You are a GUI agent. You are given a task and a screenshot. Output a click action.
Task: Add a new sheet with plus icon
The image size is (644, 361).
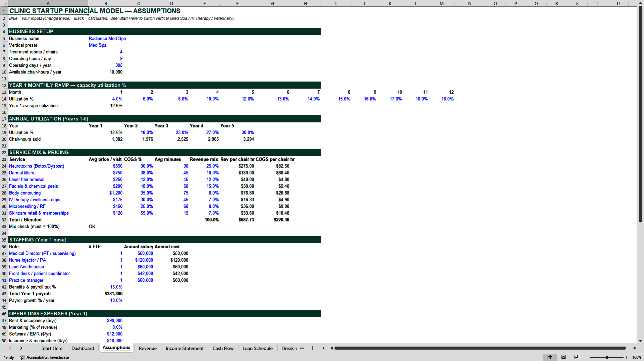313,348
